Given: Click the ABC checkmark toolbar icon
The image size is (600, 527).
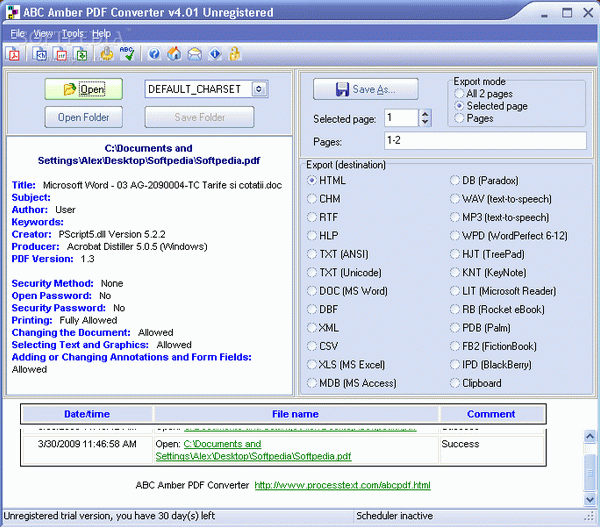Looking at the screenshot, I should (x=127, y=54).
